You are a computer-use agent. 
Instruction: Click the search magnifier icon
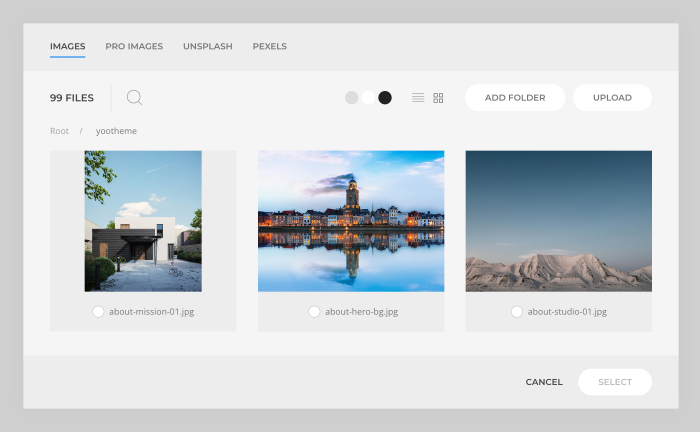(x=134, y=98)
